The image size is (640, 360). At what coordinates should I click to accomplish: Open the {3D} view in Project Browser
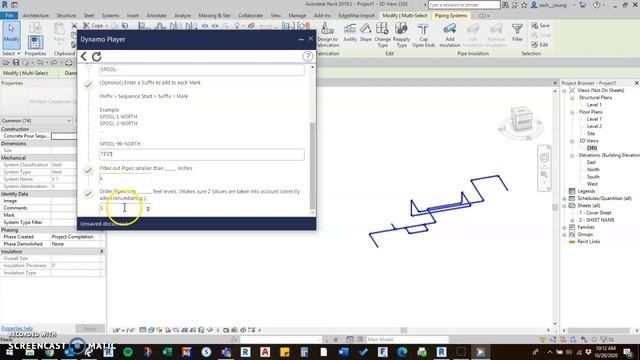point(592,148)
